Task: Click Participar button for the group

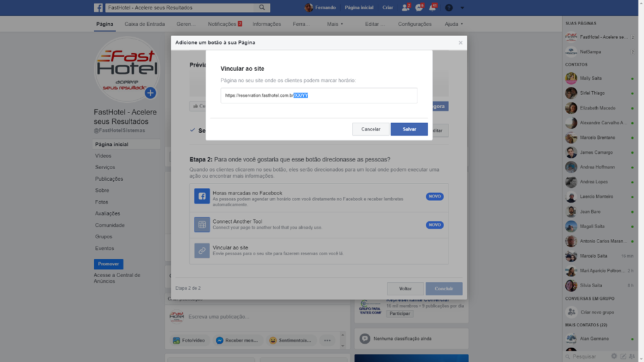Action: pos(399,313)
